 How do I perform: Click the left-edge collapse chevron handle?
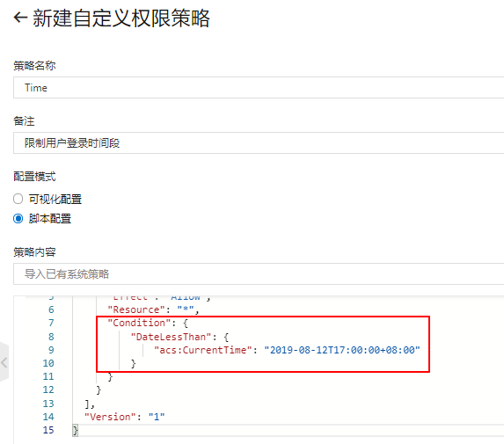(x=4, y=363)
